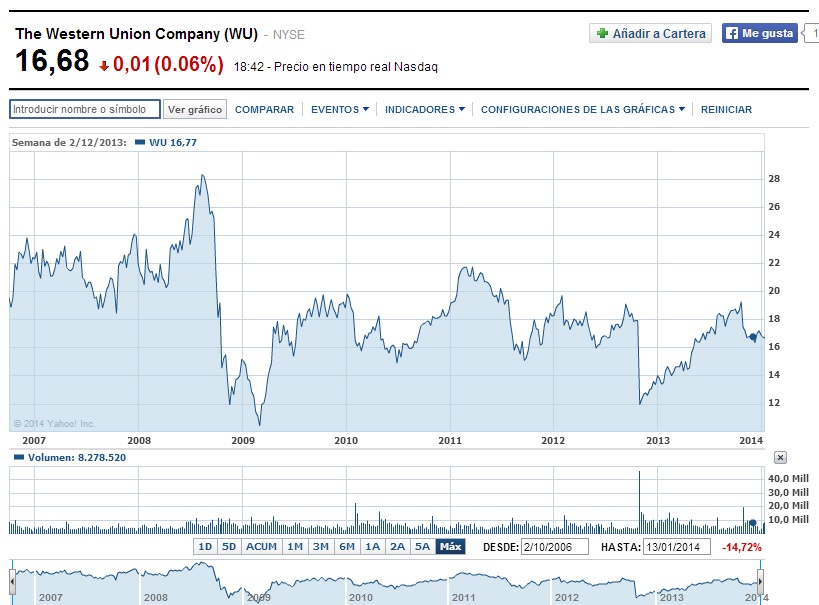Select the Máx time range
Screen dimensions: 819x605
pyautogui.click(x=450, y=547)
